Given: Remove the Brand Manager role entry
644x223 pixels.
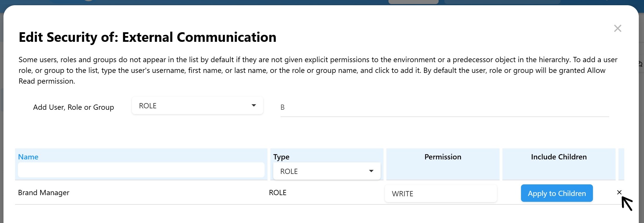Looking at the screenshot, I should point(619,192).
